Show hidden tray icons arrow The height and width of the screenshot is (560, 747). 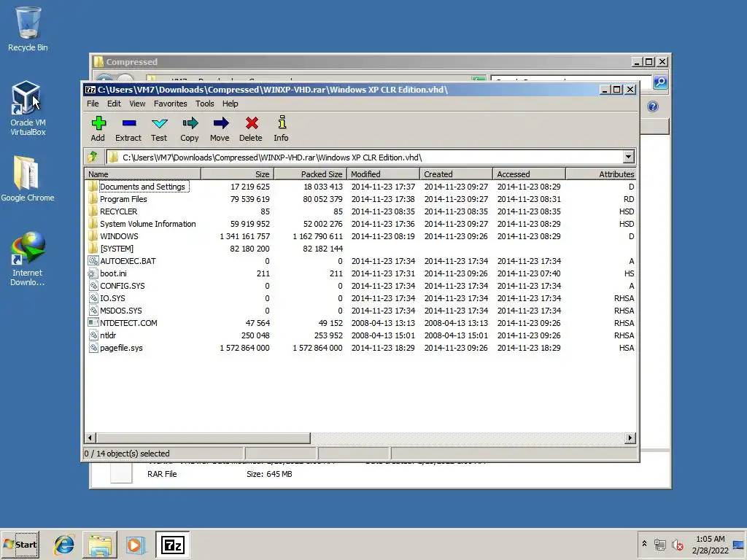coord(645,543)
